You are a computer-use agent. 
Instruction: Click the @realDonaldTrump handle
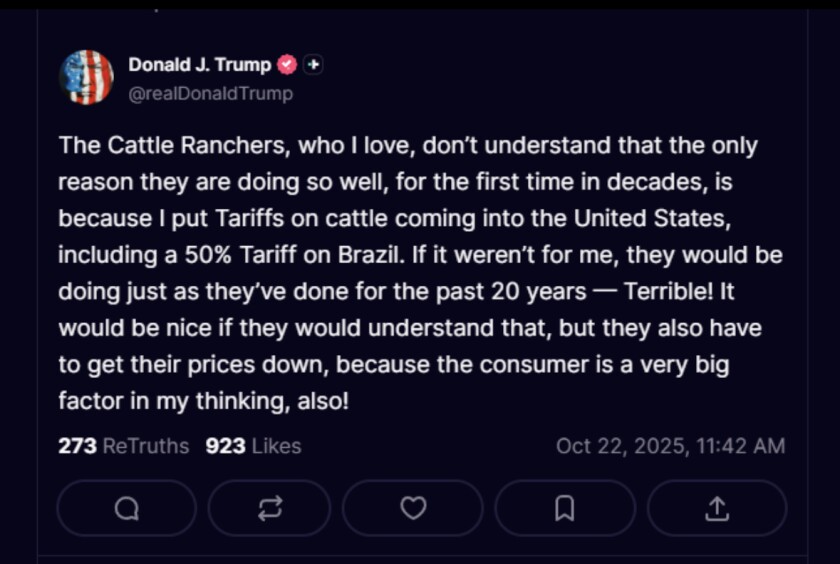click(210, 93)
